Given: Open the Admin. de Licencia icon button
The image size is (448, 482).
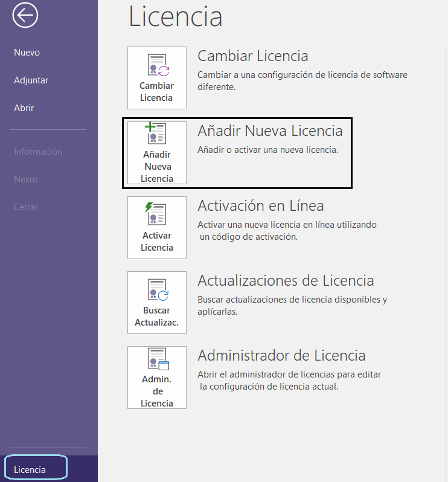Looking at the screenshot, I should (x=157, y=378).
